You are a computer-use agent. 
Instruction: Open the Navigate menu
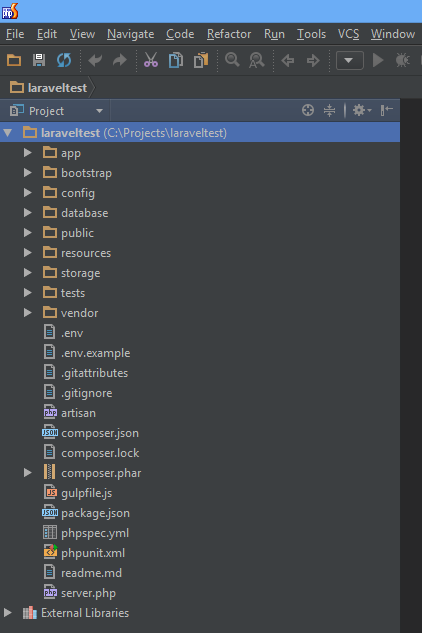point(130,34)
